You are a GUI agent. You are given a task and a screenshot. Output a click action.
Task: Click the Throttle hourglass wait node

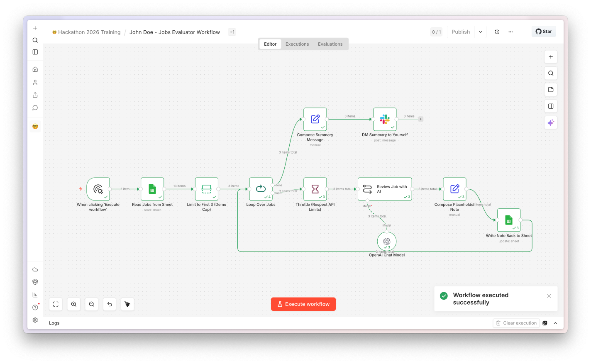[x=315, y=189]
